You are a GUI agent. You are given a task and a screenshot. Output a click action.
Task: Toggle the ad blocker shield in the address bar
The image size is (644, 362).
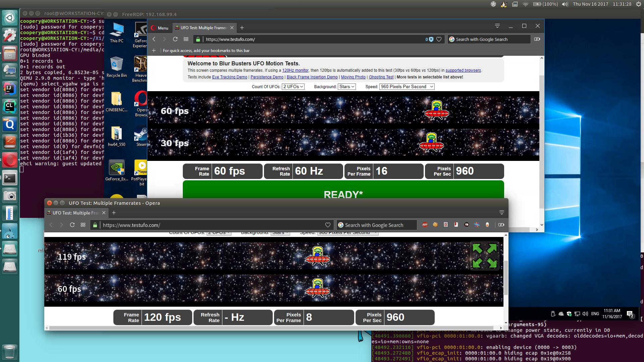431,39
